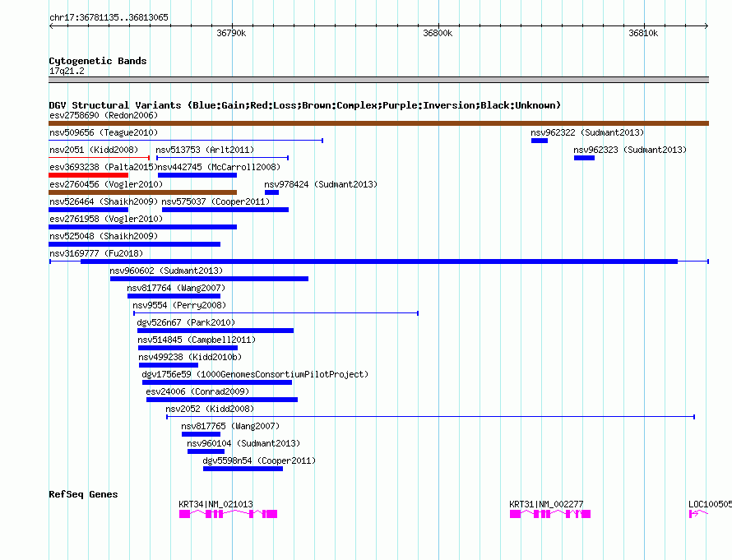This screenshot has width=732, height=560.
Task: Click nsv514845 (Campbell2011) label
Action: 197,340
